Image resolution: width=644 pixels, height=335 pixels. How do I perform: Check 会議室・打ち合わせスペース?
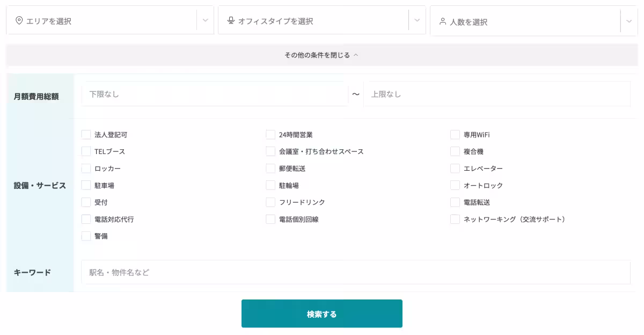pos(270,151)
